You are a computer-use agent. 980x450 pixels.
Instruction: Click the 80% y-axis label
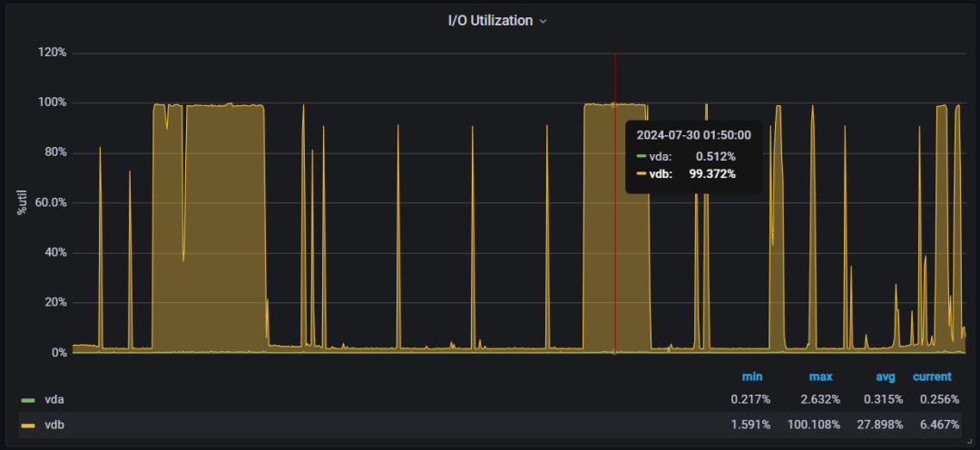click(55, 153)
